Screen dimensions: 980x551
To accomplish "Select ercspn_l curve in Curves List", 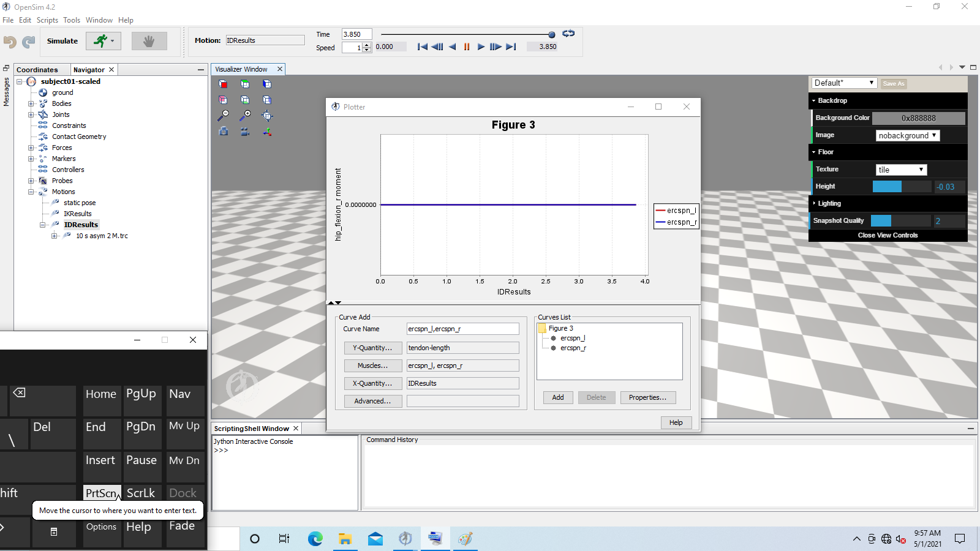I will click(x=573, y=338).
